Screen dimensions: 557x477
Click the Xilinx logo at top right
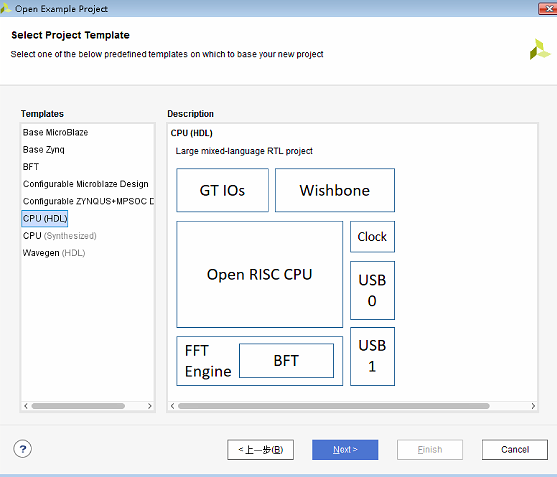pos(540,49)
